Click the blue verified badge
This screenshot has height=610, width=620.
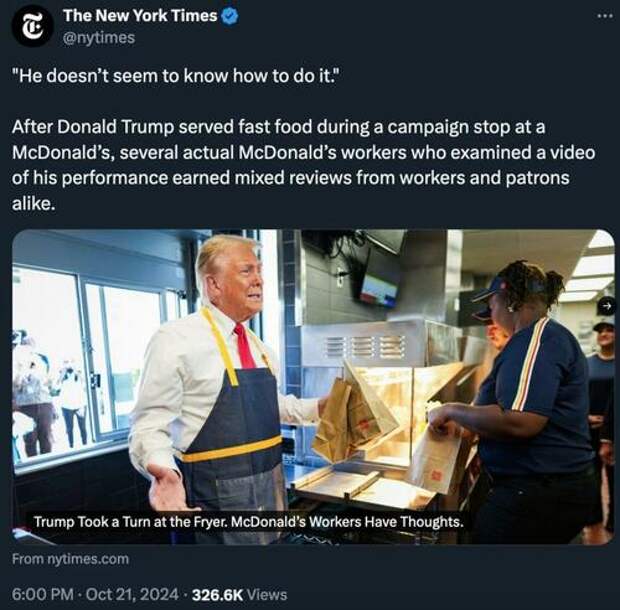[230, 16]
